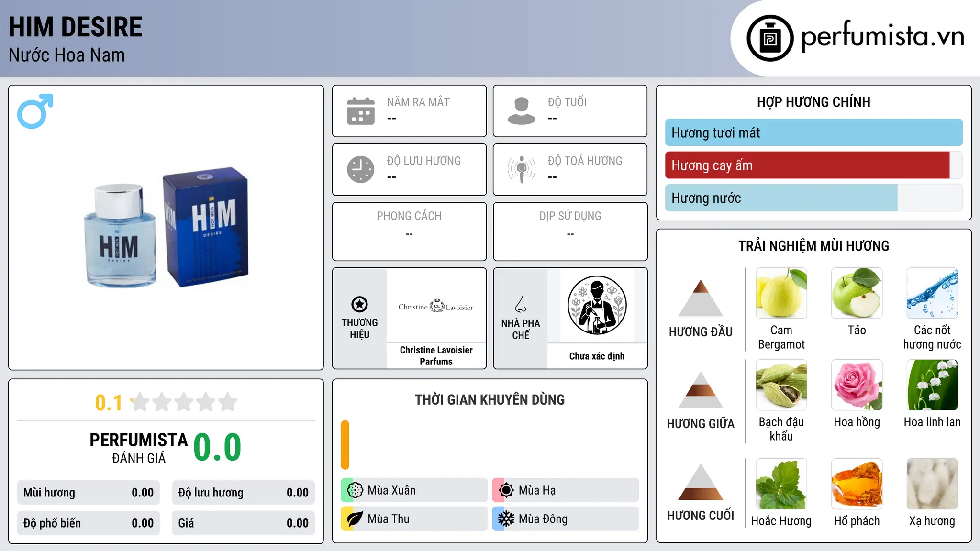980x551 pixels.
Task: Click the PERFUMISTA ĐÁNH GIÁ label
Action: pyautogui.click(x=139, y=448)
